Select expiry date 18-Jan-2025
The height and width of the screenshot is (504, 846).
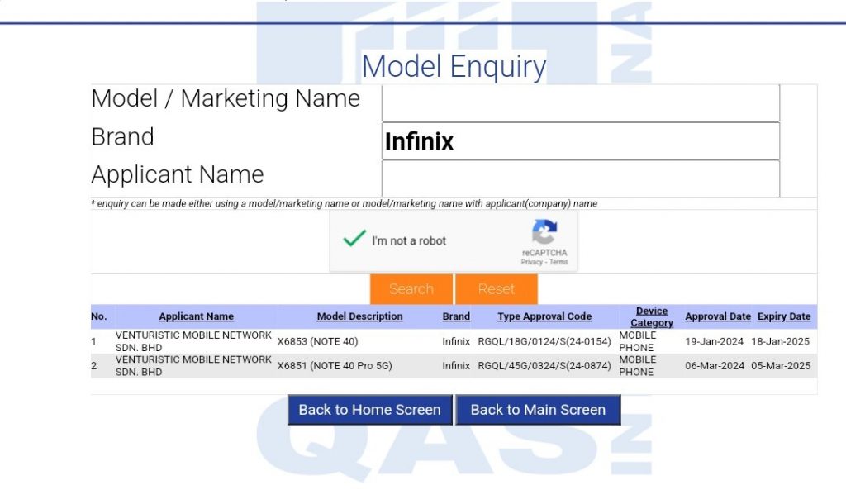[781, 341]
